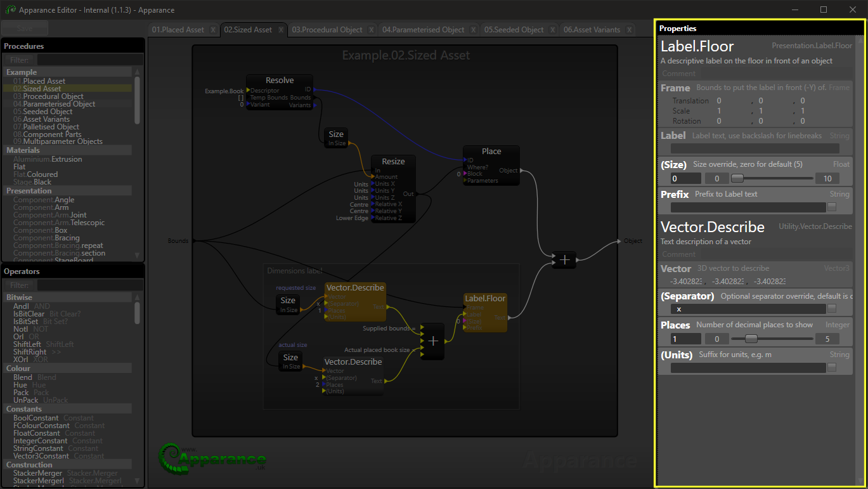The width and height of the screenshot is (868, 489).
Task: Select the Resize node
Action: pos(393,162)
